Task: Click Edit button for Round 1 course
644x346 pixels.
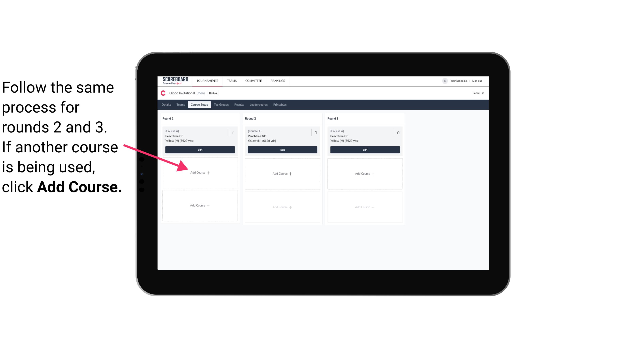Action: [x=200, y=150]
